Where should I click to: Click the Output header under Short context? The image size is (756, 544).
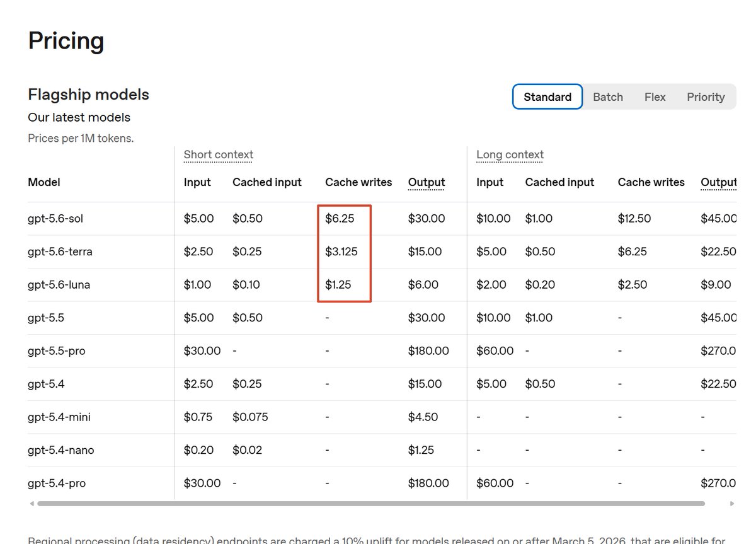pyautogui.click(x=427, y=183)
